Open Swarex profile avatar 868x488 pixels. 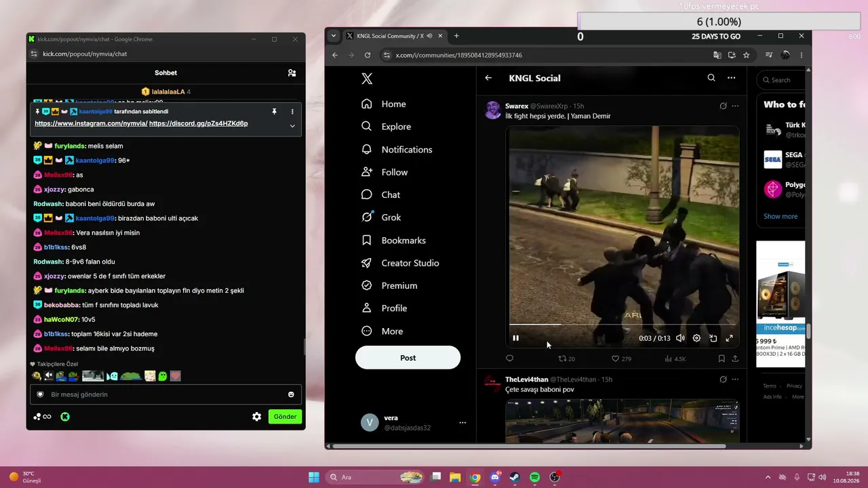[x=493, y=110]
